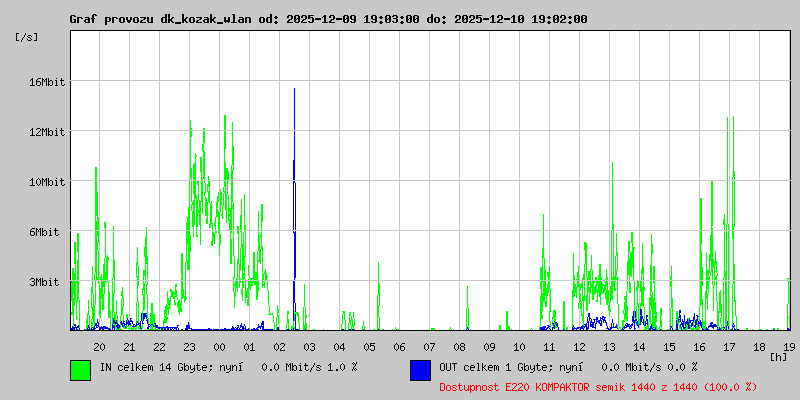Click hour label 14 on x-axis

point(639,347)
